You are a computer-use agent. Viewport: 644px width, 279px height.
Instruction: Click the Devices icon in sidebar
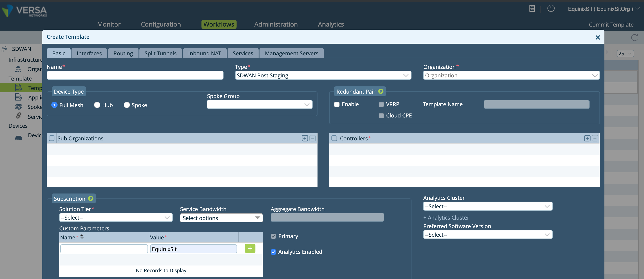pyautogui.click(x=18, y=138)
